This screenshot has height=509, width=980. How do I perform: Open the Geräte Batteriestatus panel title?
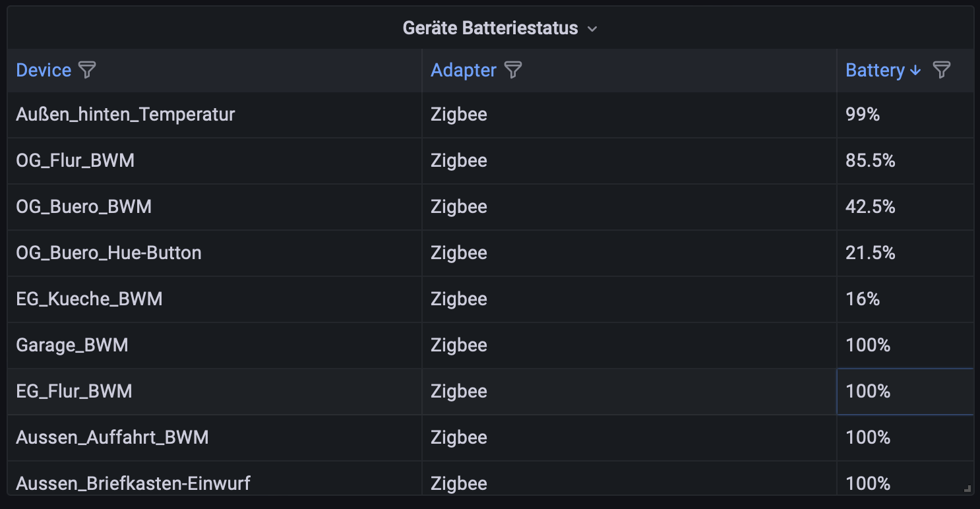click(490, 28)
